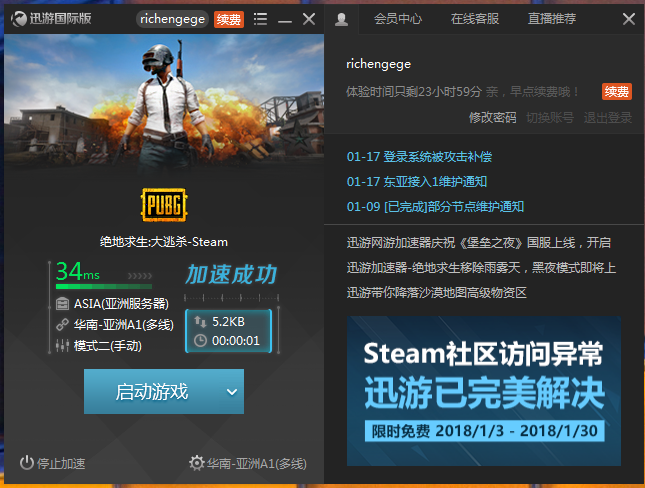Click the 切换账号 link
645x488 pixels.
click(x=550, y=118)
